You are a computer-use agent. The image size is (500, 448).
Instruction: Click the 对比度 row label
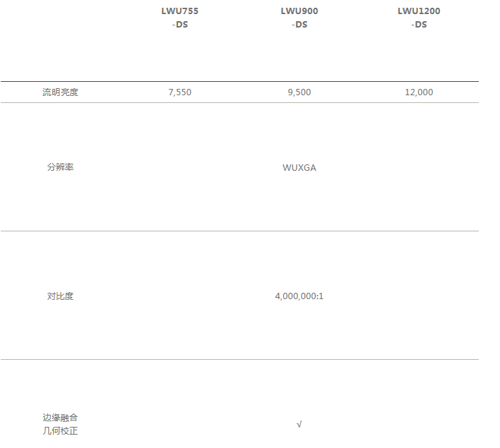(x=60, y=296)
